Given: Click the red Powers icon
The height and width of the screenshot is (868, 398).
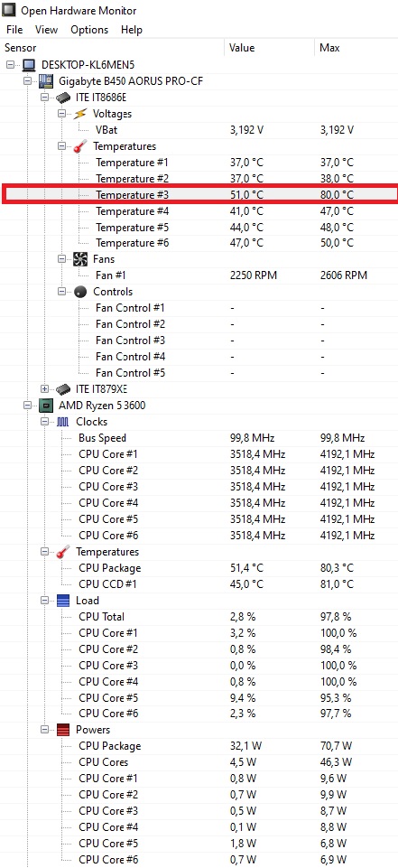Looking at the screenshot, I should tap(63, 730).
